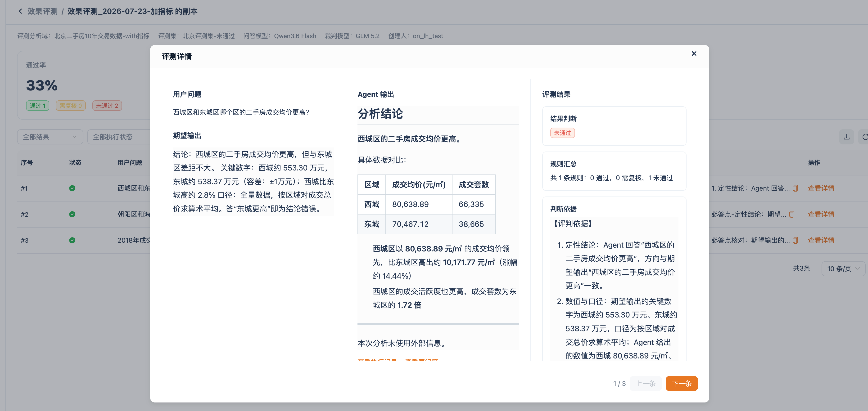Click the download icon in background toolbar
This screenshot has height=411, width=868.
[846, 137]
